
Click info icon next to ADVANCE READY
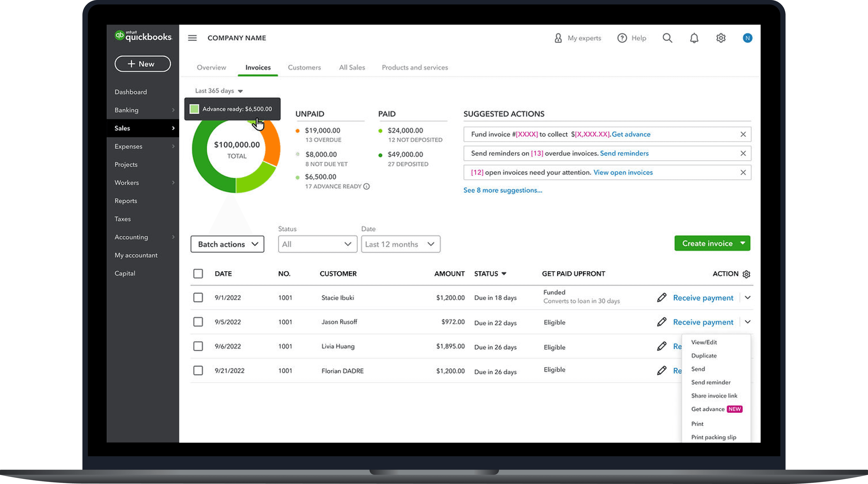[366, 187]
